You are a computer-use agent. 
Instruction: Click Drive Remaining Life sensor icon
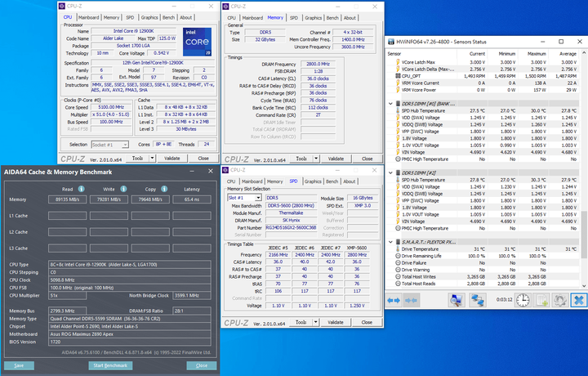pyautogui.click(x=398, y=256)
